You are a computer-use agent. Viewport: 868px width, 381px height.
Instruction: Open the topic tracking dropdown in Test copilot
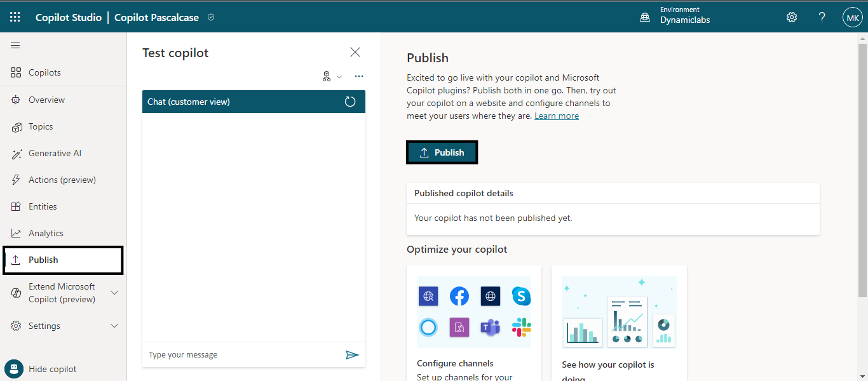pyautogui.click(x=332, y=77)
